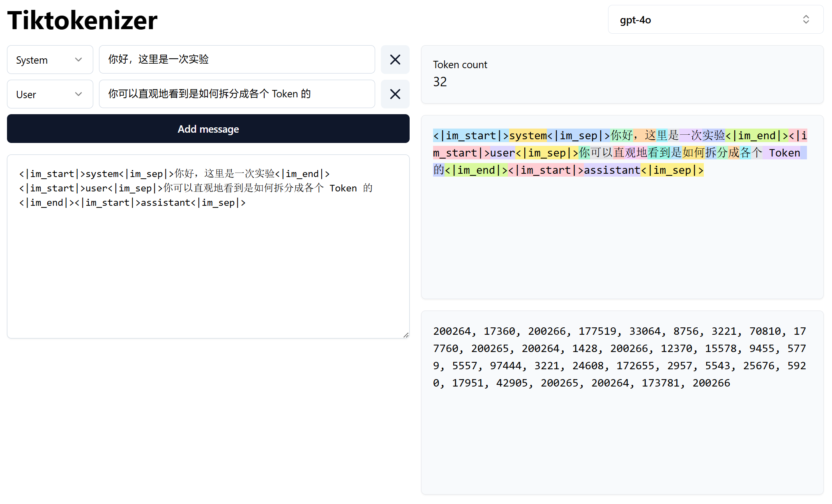Click the yellow highlighted 'system' token

pos(528,136)
